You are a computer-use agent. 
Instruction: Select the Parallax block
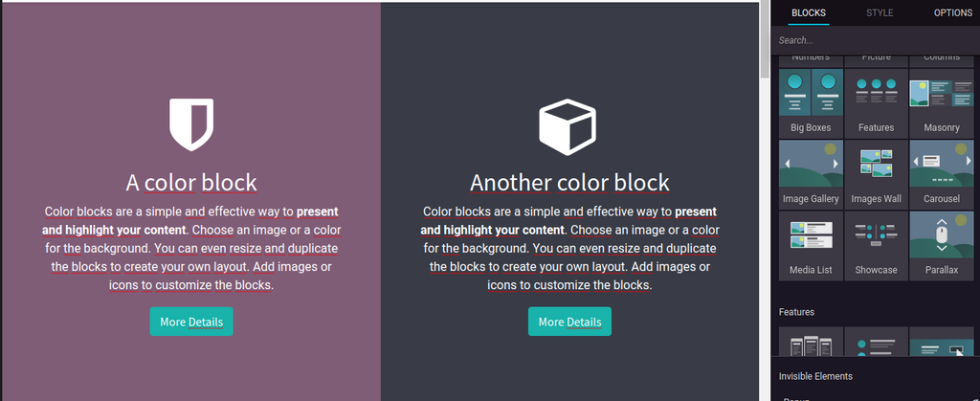(x=941, y=245)
